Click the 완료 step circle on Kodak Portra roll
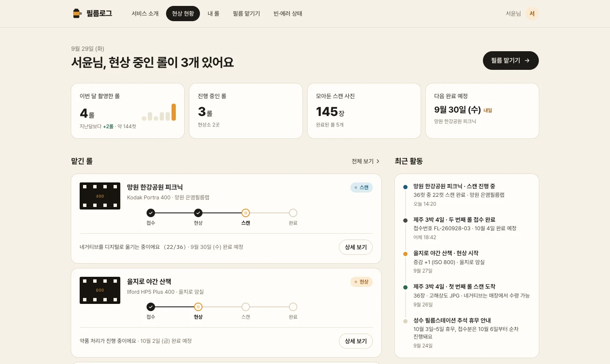 tap(293, 213)
